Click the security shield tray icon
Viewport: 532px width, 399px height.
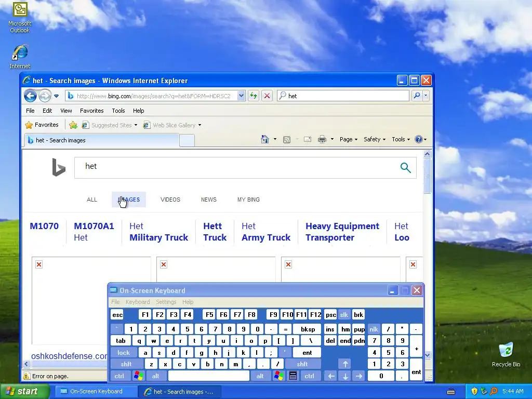[474, 391]
